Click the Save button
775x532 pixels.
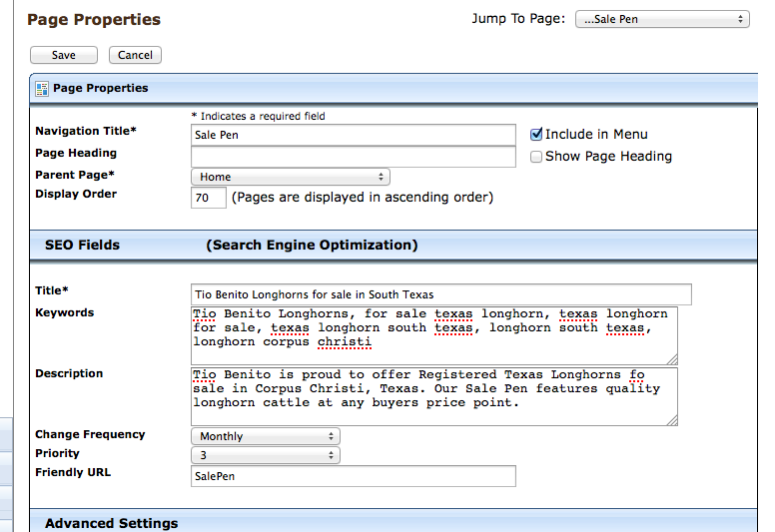[x=64, y=55]
